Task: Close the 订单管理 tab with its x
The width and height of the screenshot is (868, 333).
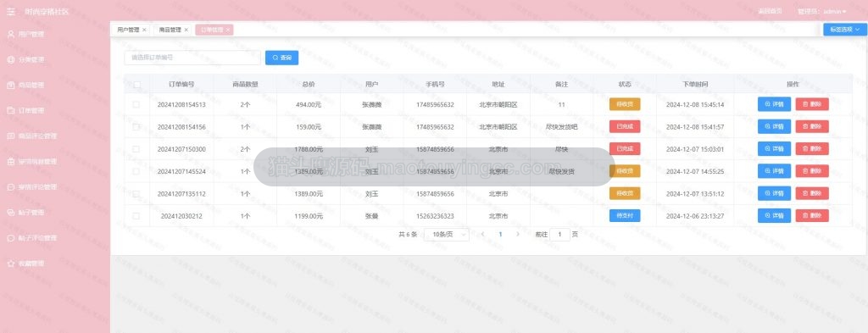Action: coord(227,30)
